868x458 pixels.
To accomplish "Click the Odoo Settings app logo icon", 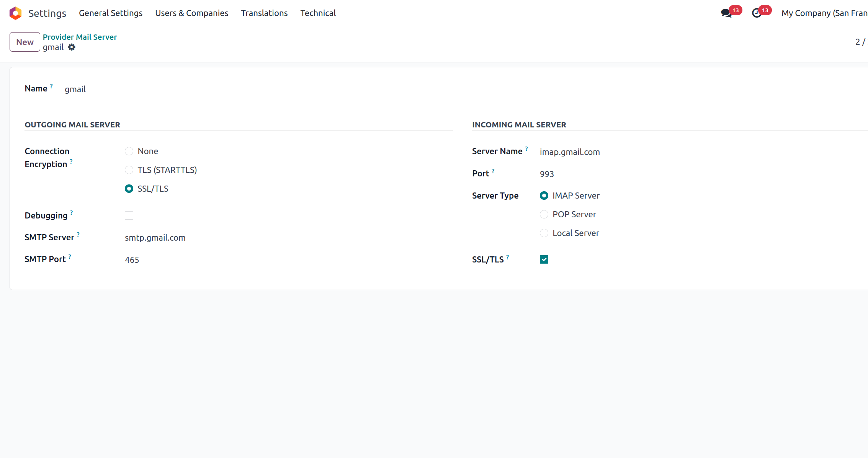I will coord(15,13).
